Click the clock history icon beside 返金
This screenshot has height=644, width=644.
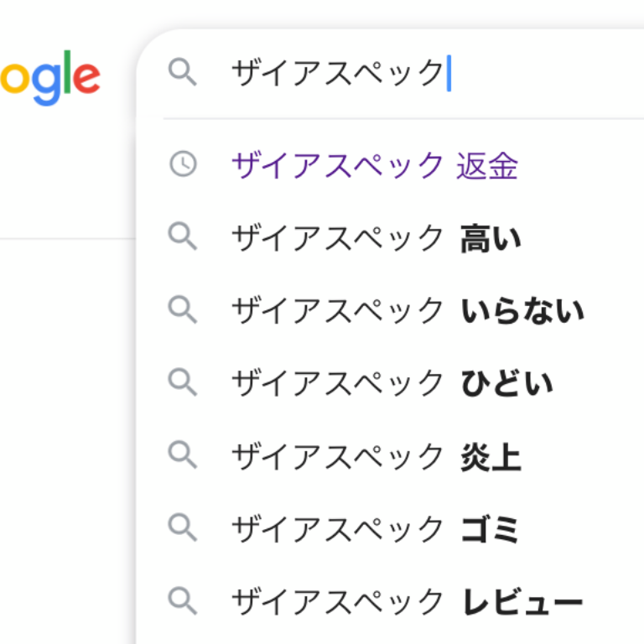point(183,164)
